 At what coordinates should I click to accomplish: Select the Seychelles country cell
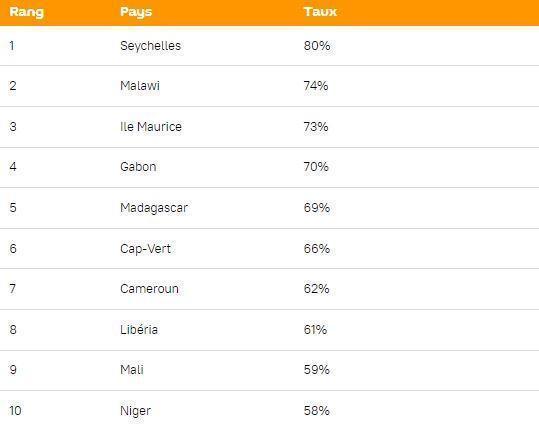[x=151, y=46]
